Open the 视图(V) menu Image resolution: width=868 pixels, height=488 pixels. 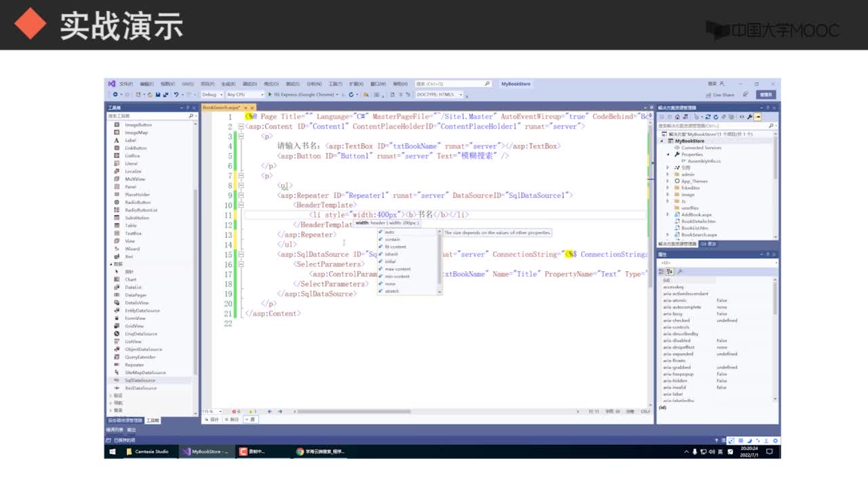click(167, 84)
